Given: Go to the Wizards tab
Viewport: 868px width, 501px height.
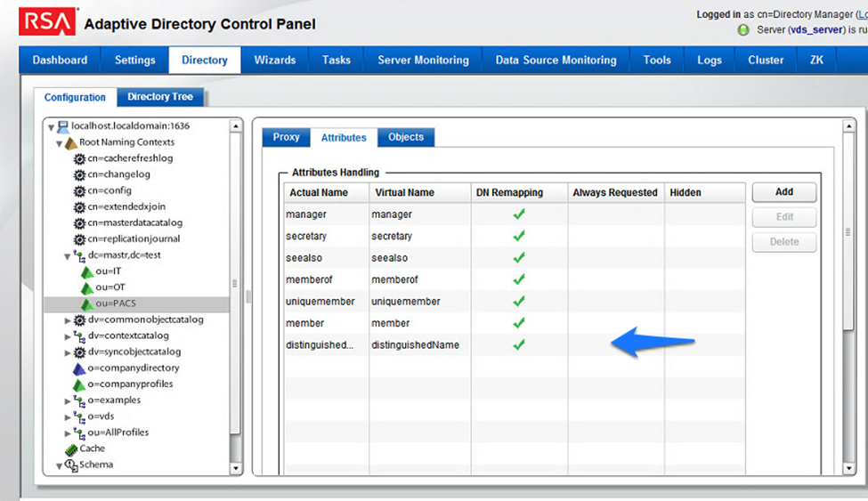Looking at the screenshot, I should tap(275, 60).
